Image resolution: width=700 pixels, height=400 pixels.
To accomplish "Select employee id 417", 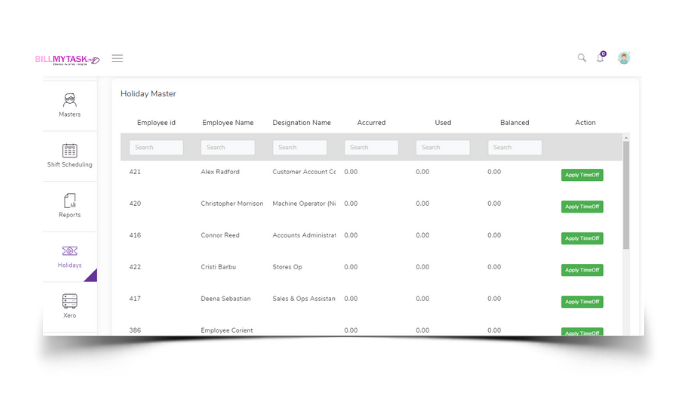I will [135, 298].
